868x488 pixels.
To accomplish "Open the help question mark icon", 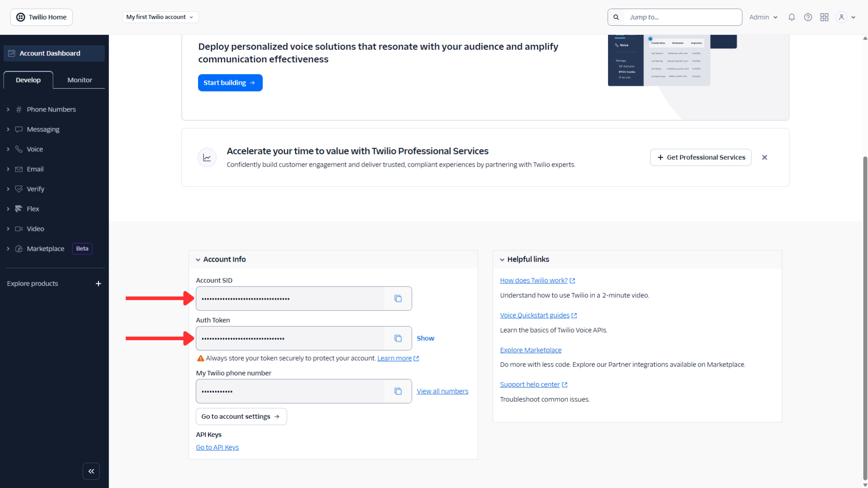I will 808,17.
